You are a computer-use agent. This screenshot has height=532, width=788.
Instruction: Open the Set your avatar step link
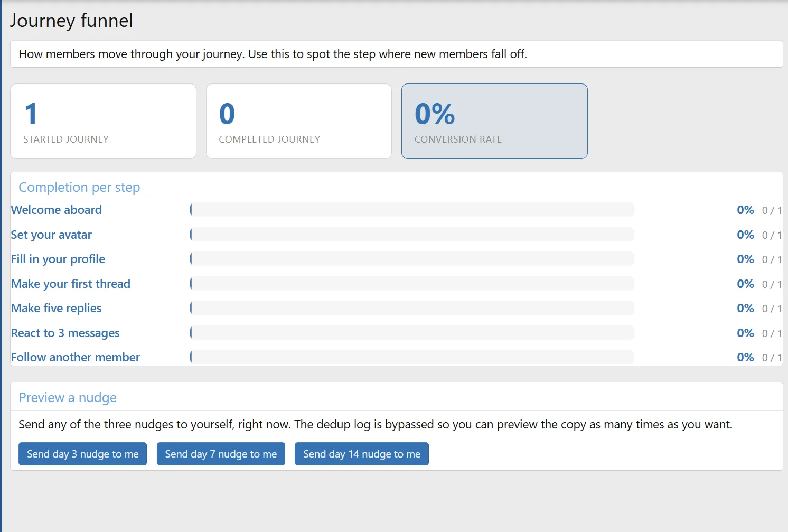[51, 235]
